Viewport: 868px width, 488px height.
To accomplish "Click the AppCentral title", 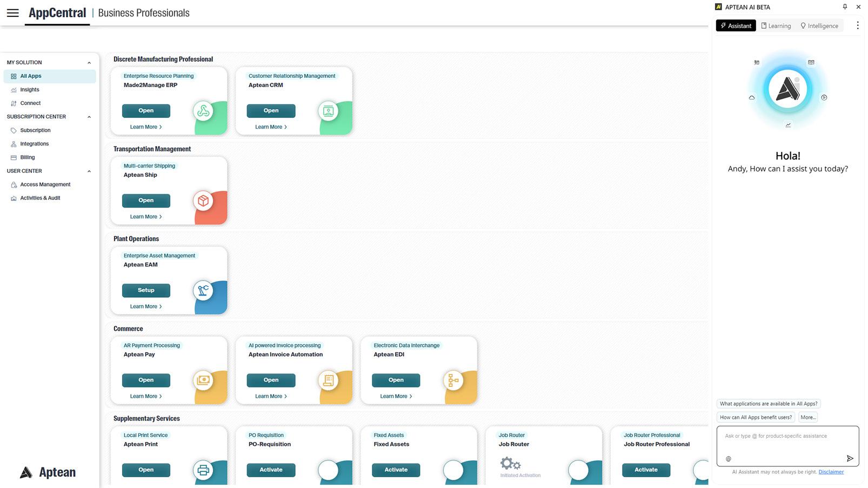I will click(57, 13).
